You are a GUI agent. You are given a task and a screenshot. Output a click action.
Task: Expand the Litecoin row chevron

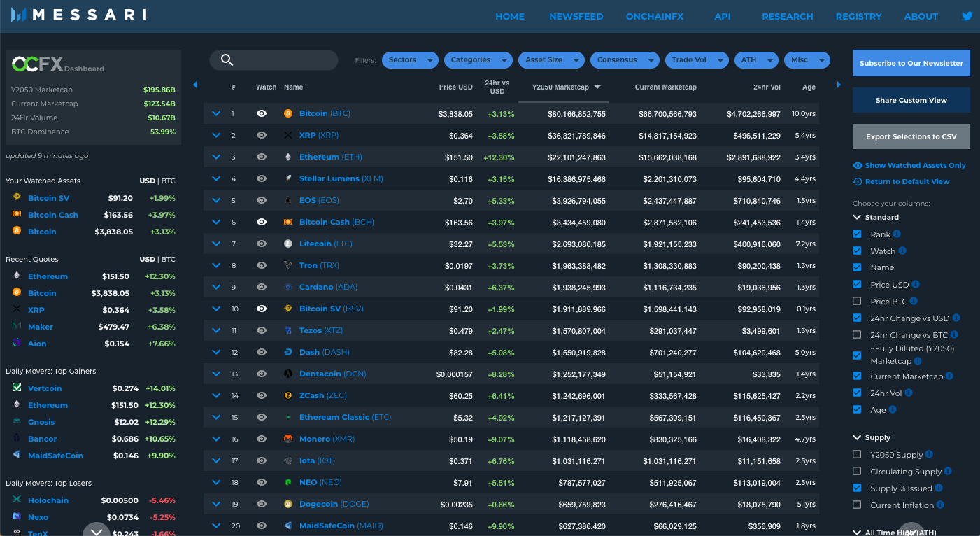pyautogui.click(x=216, y=244)
